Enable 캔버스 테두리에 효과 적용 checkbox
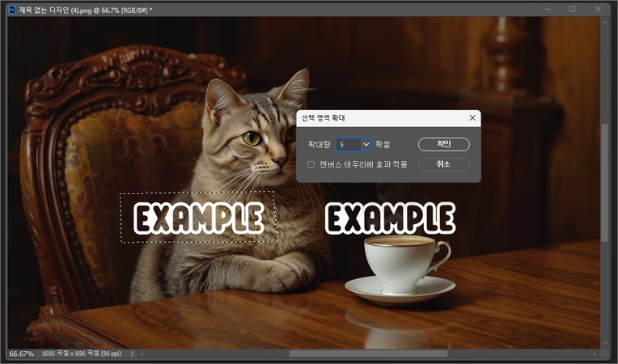Screen dimensions: 618x364 (311, 164)
